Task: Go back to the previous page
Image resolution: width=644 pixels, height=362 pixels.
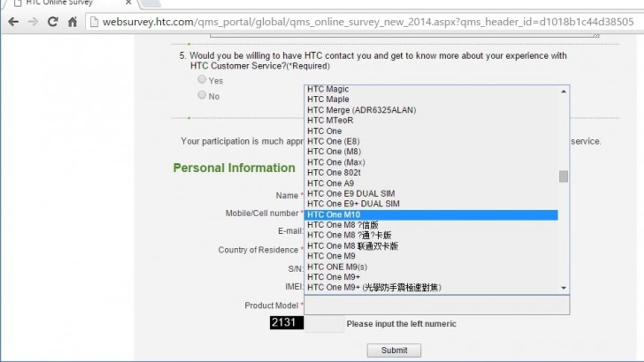Action: pos(14,22)
